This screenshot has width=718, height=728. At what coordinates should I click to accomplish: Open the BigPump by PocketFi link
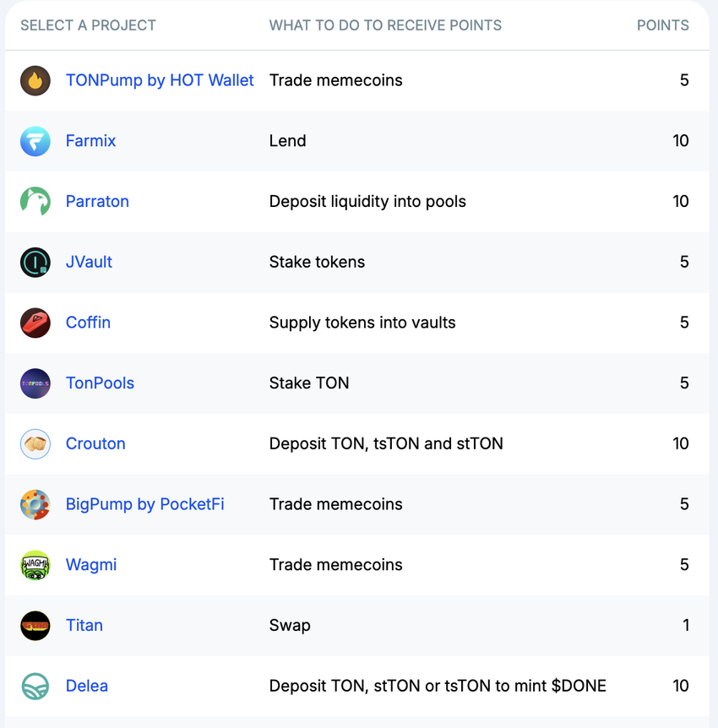coord(144,504)
